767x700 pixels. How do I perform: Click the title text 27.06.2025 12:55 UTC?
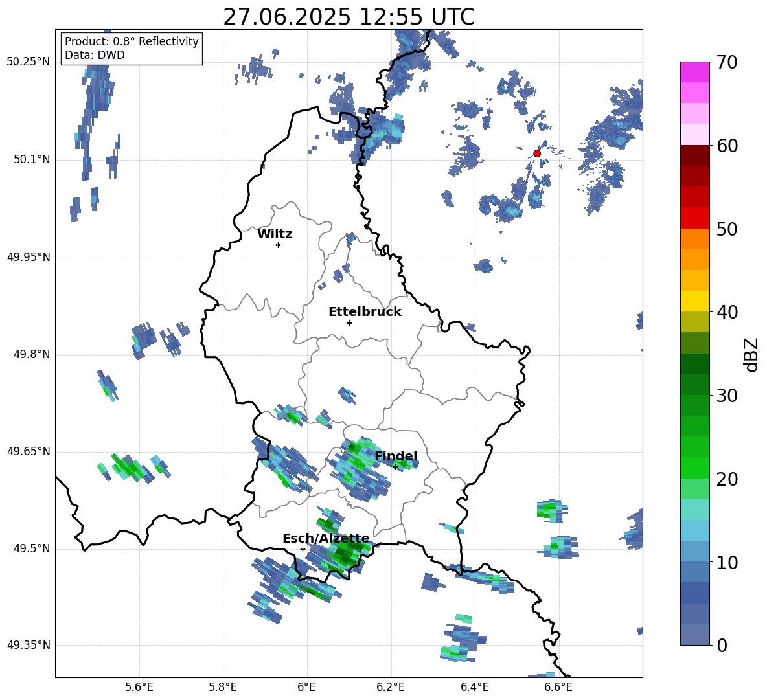coord(349,17)
